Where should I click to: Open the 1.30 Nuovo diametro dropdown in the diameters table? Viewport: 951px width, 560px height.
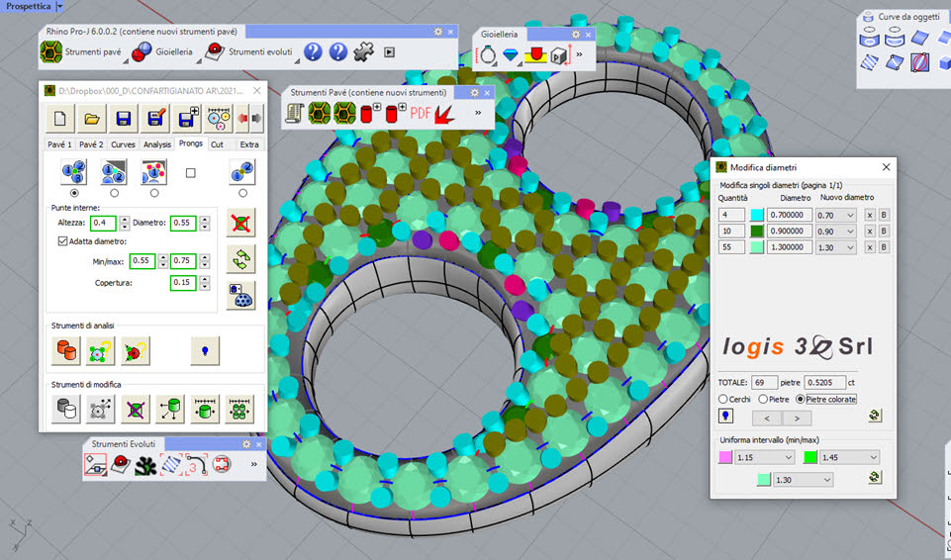pyautogui.click(x=836, y=248)
